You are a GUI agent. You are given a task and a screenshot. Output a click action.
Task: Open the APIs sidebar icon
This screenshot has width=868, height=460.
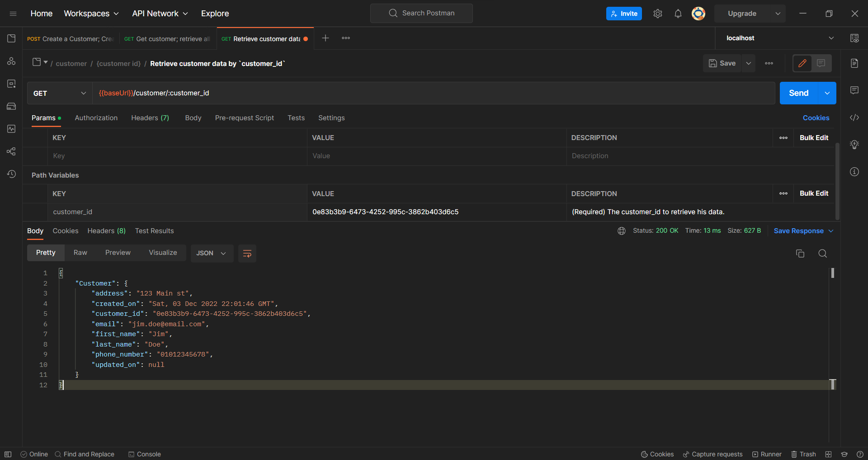(11, 61)
